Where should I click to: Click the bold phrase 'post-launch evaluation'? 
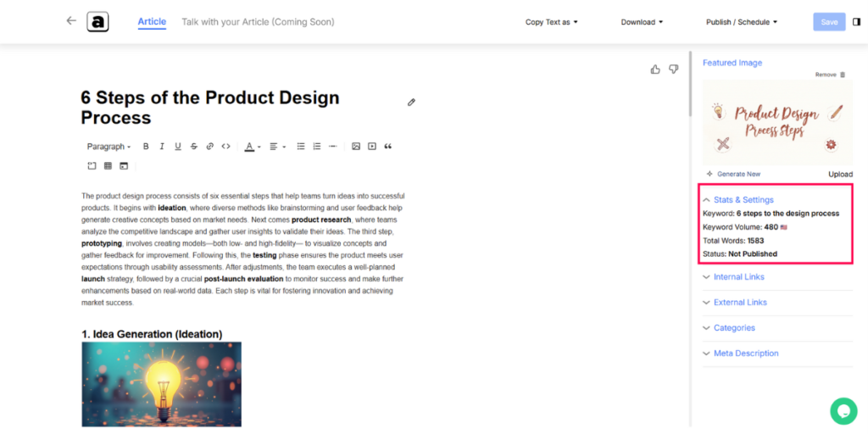pos(243,279)
